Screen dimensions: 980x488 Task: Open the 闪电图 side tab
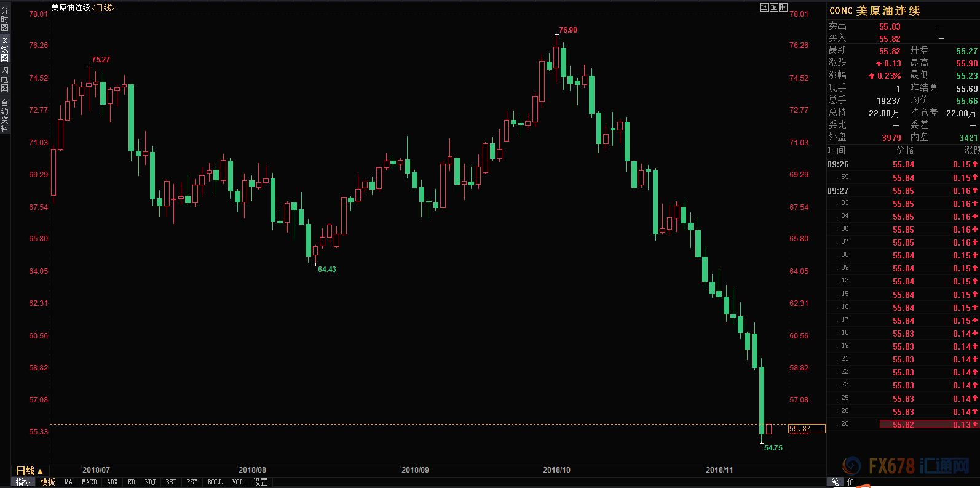coord(5,79)
